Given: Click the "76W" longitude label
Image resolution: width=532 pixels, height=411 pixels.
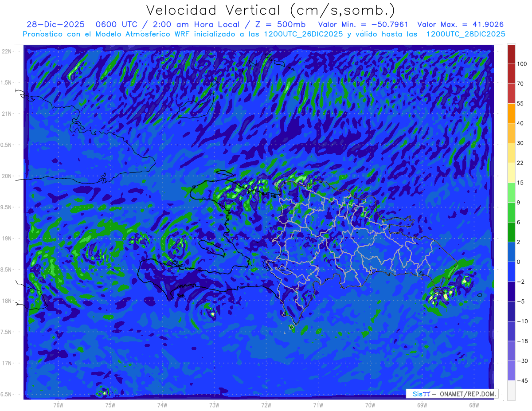Looking at the screenshot, I should click(x=58, y=405).
